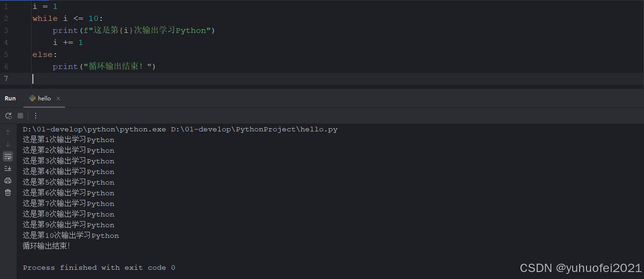Click line number 5 in the gutter
The width and height of the screenshot is (644, 279).
tap(6, 55)
